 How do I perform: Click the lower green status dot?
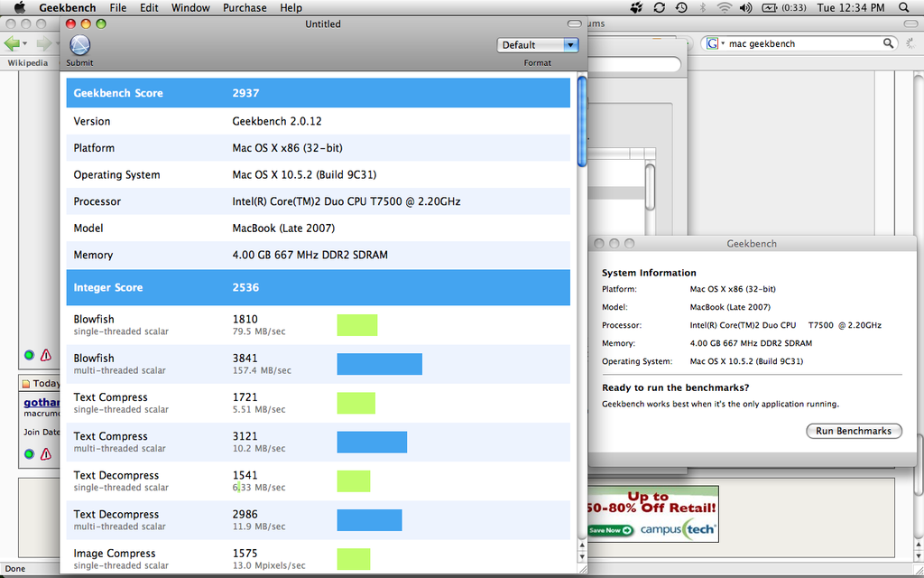click(x=29, y=454)
